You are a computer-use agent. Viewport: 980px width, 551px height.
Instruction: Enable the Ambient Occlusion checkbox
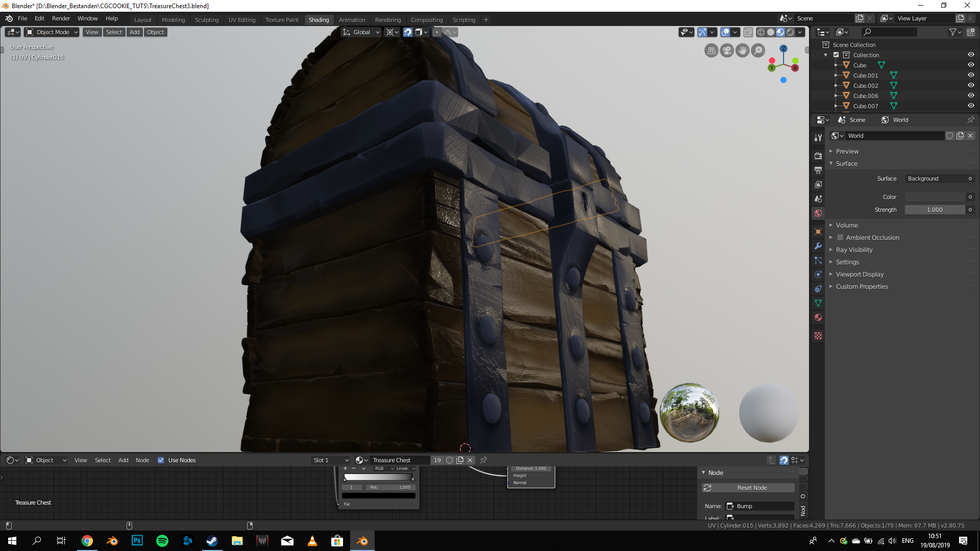point(840,237)
